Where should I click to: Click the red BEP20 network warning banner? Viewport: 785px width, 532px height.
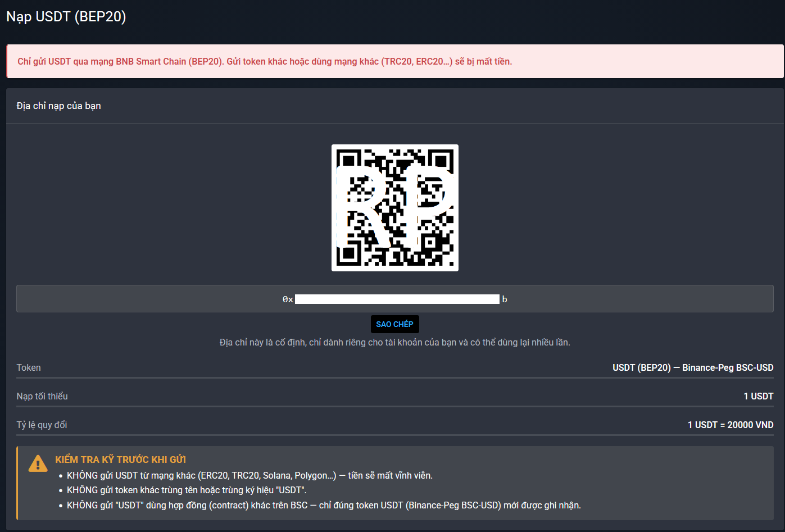click(395, 61)
